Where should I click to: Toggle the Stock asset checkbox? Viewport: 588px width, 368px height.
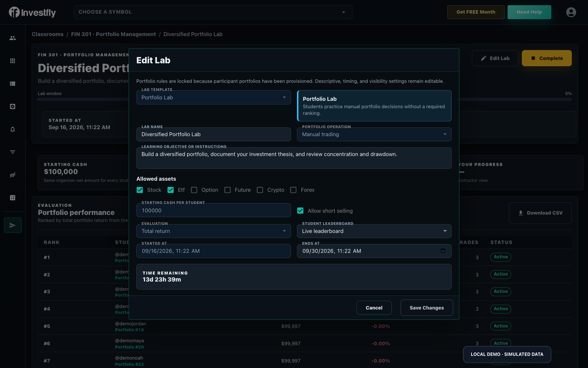140,190
